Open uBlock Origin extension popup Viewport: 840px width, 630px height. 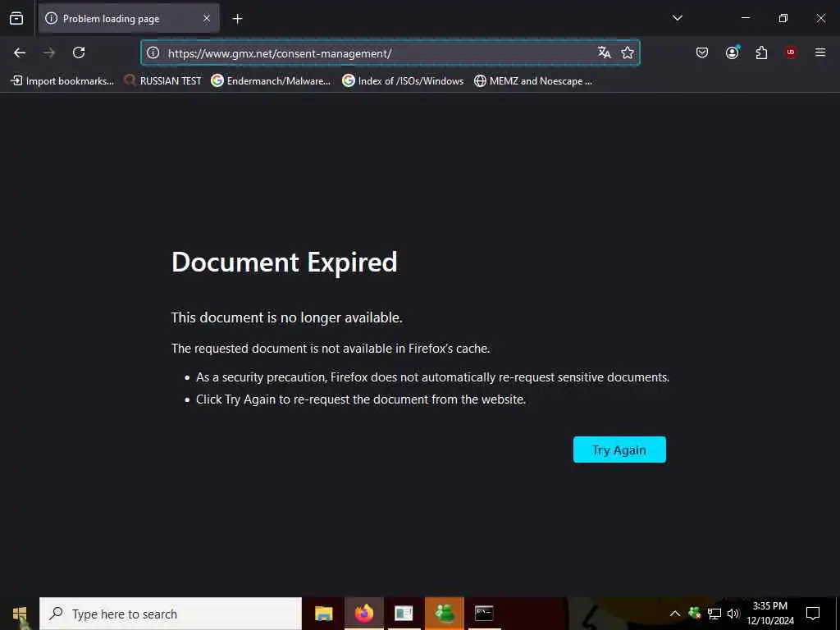pos(791,52)
